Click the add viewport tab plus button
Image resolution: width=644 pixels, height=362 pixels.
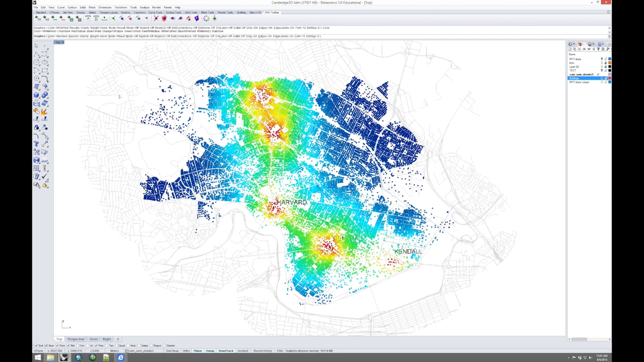[x=118, y=339]
